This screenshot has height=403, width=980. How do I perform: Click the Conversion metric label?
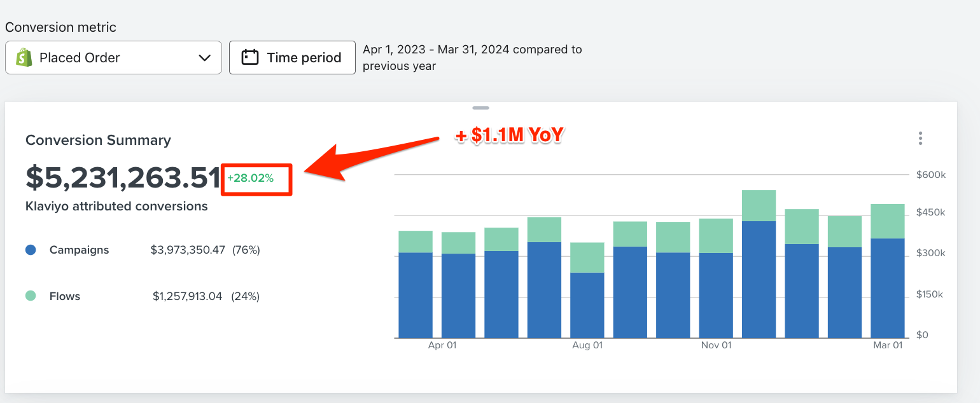click(x=61, y=27)
